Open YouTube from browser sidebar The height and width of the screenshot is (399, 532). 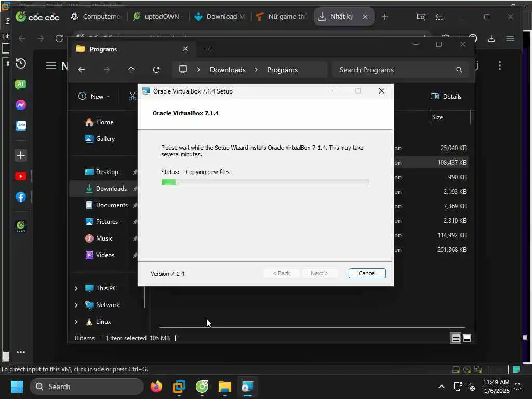click(x=21, y=176)
